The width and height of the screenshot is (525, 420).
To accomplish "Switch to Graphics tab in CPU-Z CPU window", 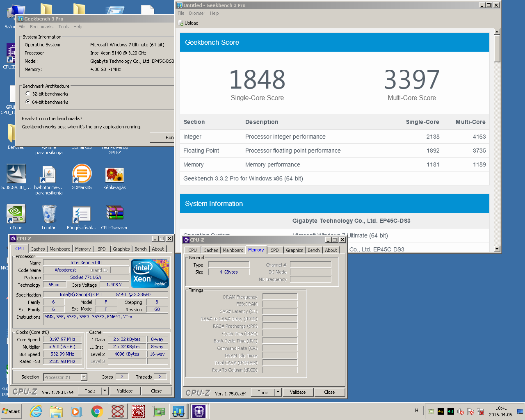I will point(121,249).
